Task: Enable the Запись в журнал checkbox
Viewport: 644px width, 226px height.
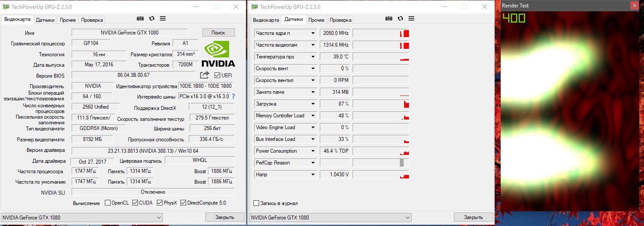Action: pos(256,203)
